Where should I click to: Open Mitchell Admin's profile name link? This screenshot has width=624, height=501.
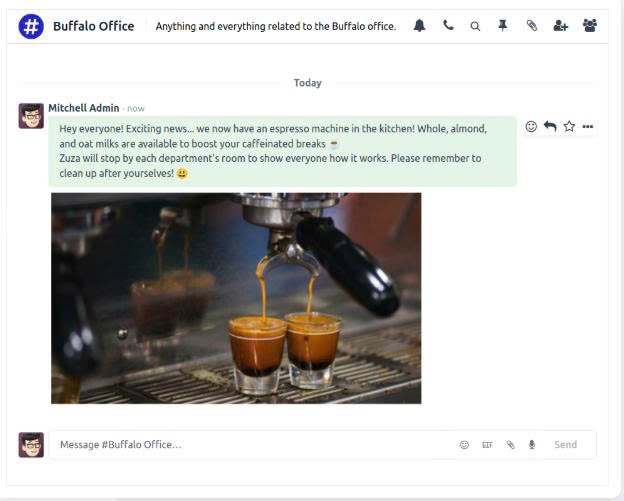click(x=83, y=108)
